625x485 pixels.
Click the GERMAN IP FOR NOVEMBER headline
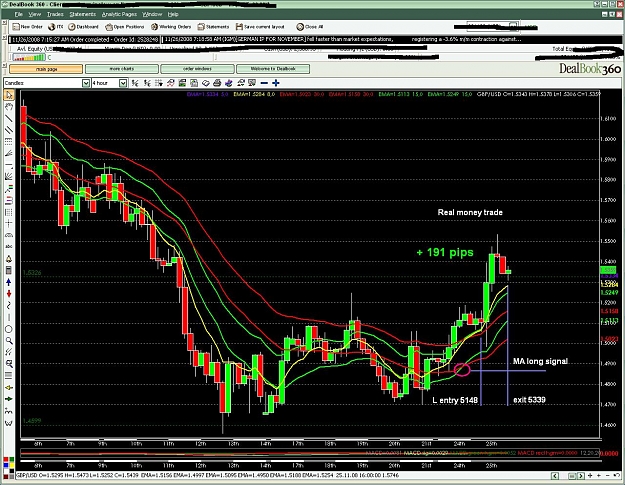tap(271, 39)
